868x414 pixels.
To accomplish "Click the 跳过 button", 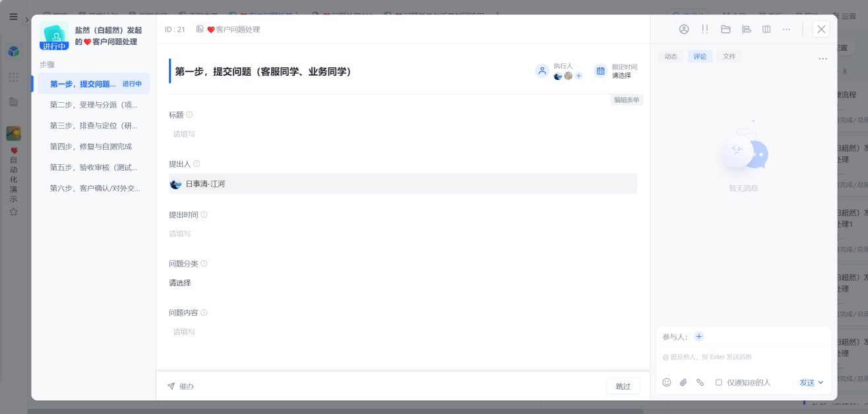I will pos(623,386).
